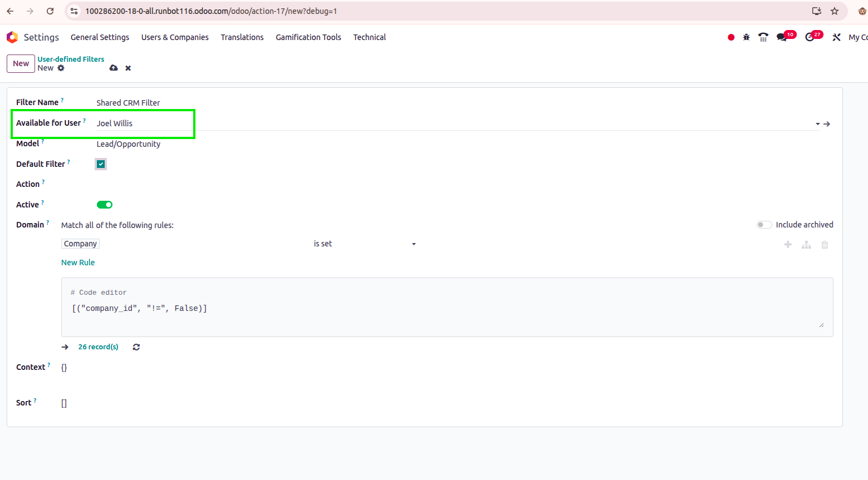
Task: Click the browser back arrow
Action: pos(10,11)
